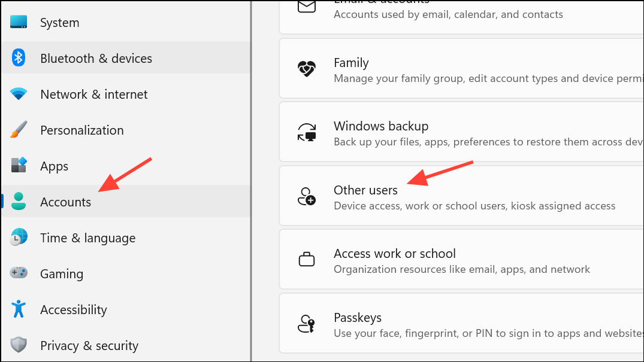Click the Accounts person icon

(x=19, y=202)
